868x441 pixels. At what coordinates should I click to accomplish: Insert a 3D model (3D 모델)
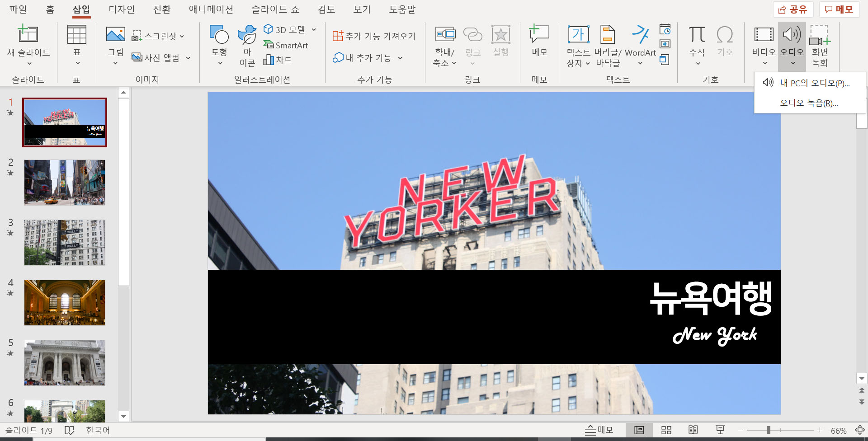pos(284,29)
